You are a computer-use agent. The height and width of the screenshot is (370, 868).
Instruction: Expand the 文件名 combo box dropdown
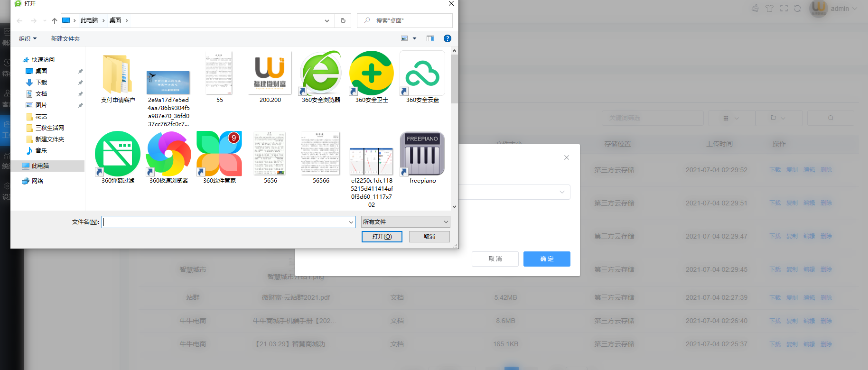point(351,222)
